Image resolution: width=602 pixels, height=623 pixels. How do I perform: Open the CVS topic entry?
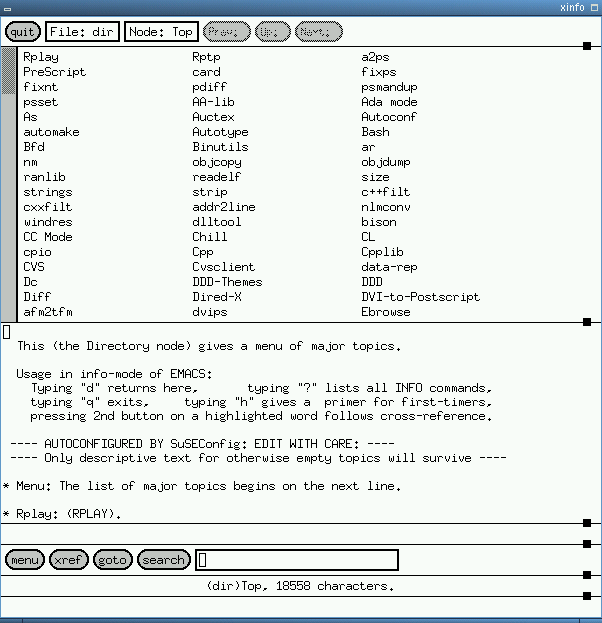coord(34,267)
